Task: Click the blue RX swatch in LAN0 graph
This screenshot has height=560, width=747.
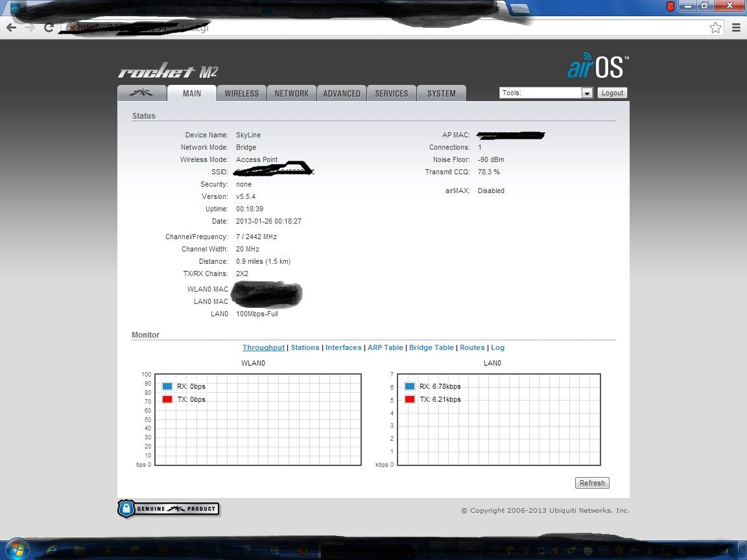Action: pyautogui.click(x=410, y=386)
